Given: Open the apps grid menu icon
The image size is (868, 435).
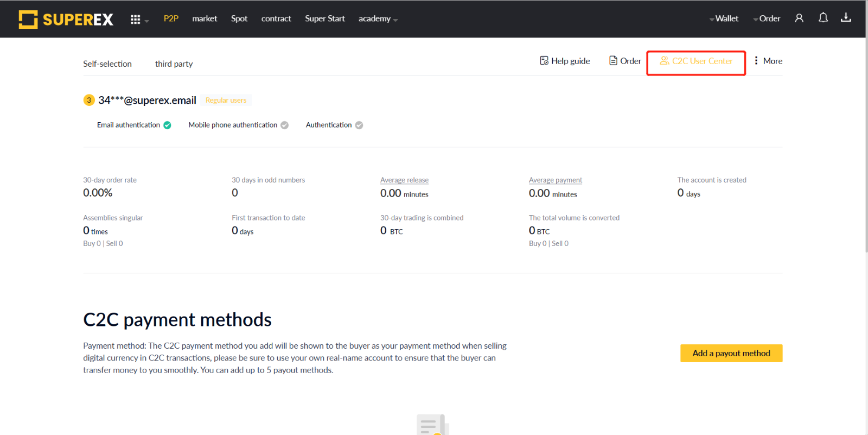Looking at the screenshot, I should click(x=135, y=20).
